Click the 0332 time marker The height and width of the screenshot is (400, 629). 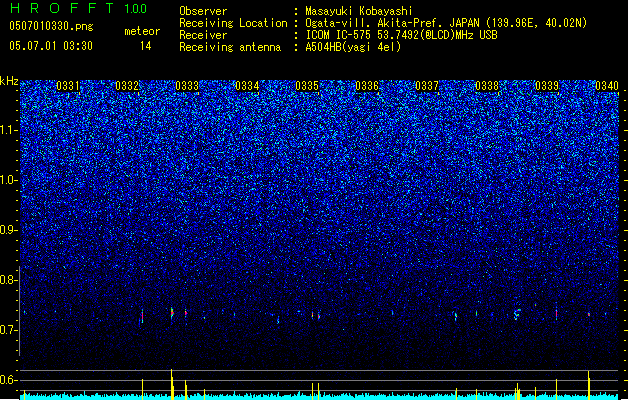click(x=127, y=86)
